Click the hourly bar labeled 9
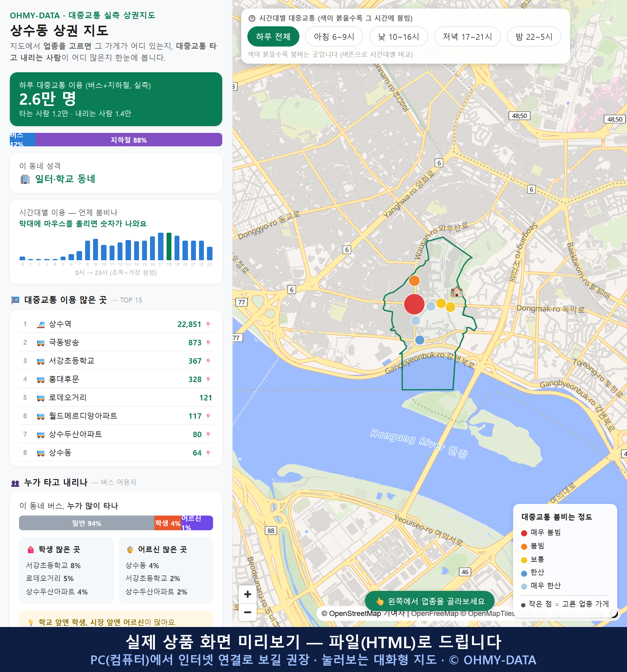627x672 pixels. 96,250
